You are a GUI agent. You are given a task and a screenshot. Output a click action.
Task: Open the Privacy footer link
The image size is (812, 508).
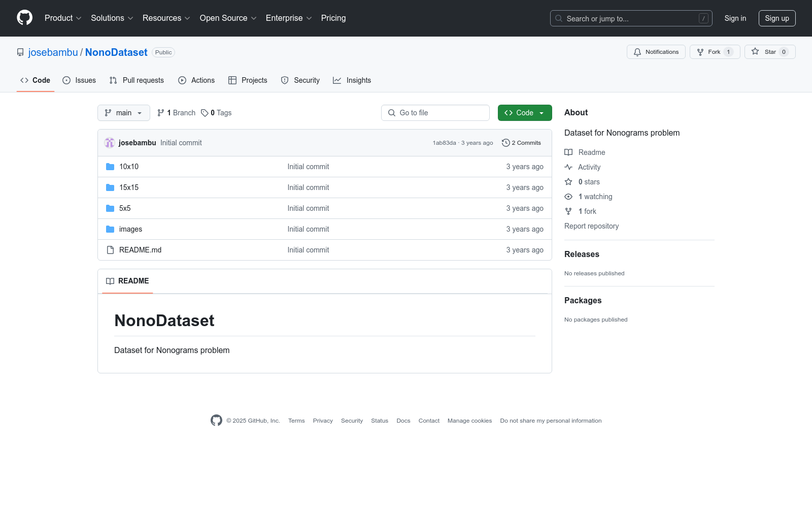pos(323,421)
